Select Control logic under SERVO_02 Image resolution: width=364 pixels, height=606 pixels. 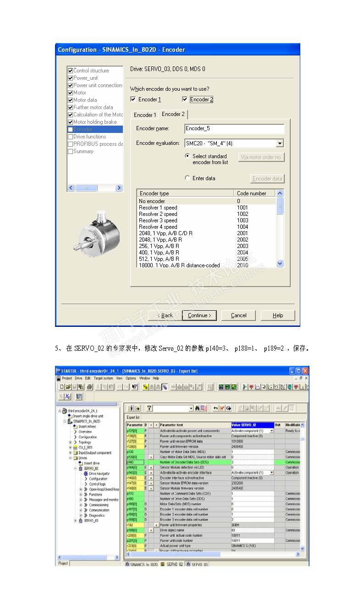tap(97, 484)
